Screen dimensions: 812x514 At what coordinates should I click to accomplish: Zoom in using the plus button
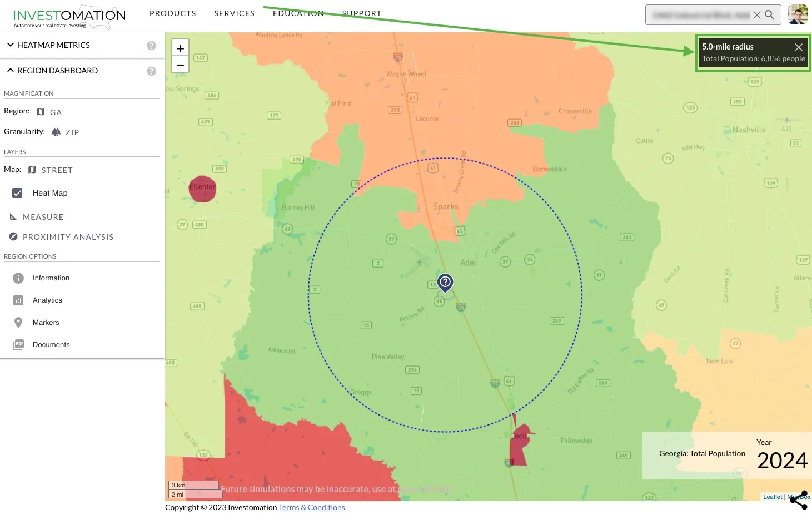click(180, 48)
